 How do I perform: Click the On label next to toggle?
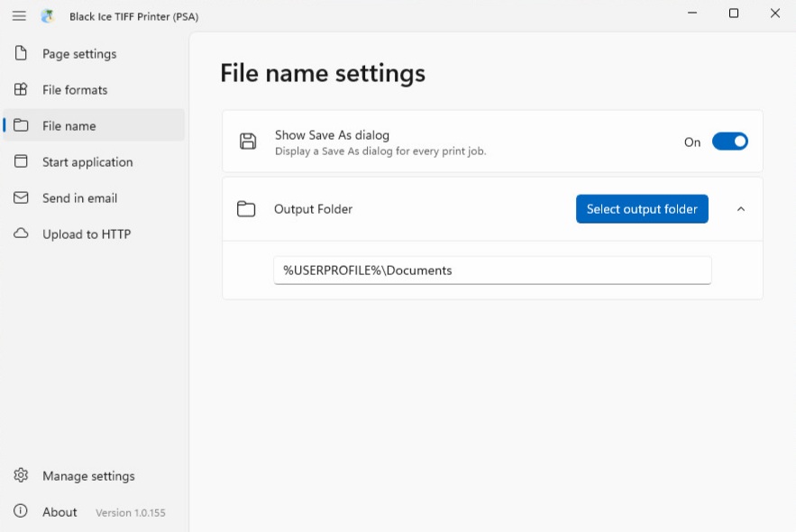click(x=692, y=142)
